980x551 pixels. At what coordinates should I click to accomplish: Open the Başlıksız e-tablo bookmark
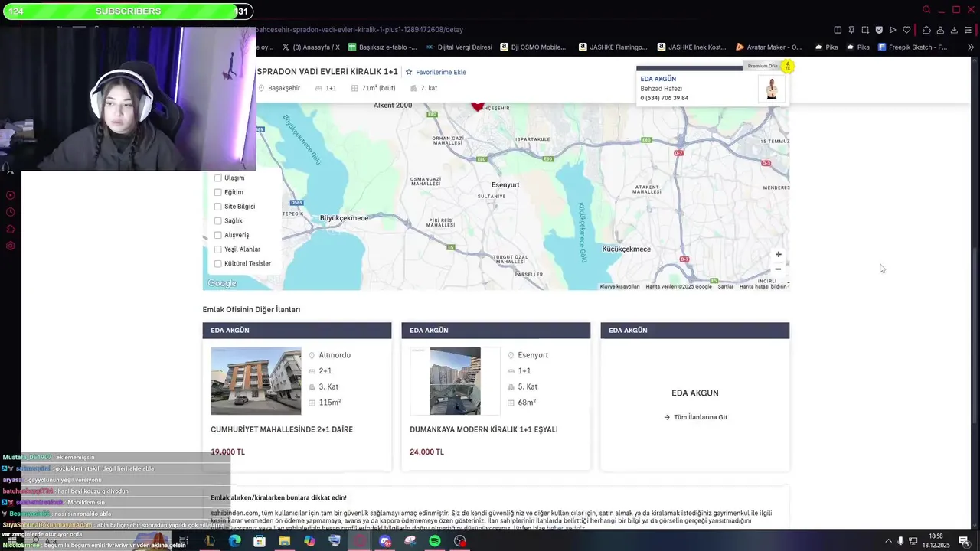coord(382,47)
